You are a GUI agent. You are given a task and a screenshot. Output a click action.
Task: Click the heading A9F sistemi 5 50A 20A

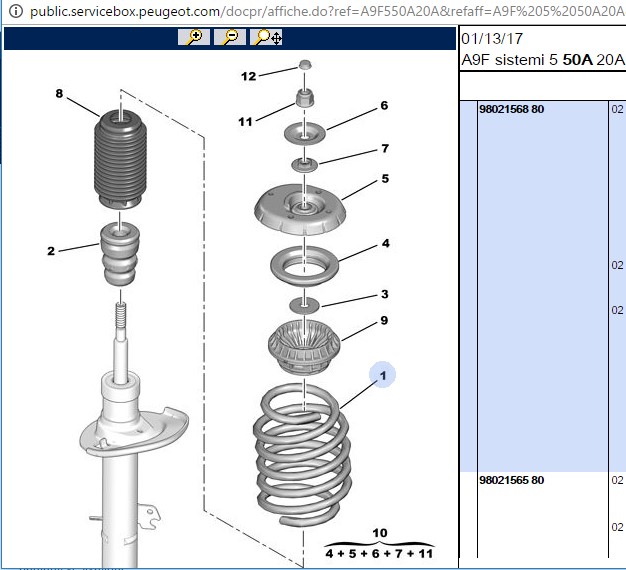[543, 60]
